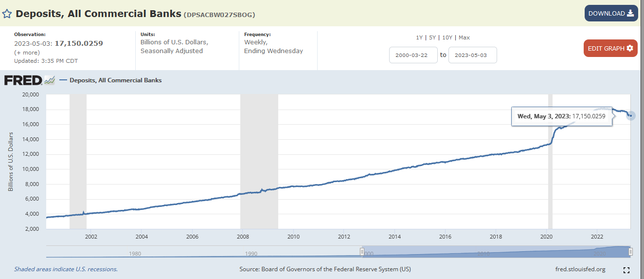Click the 1980 label in the navigator
The height and width of the screenshot is (279, 644).
135,254
